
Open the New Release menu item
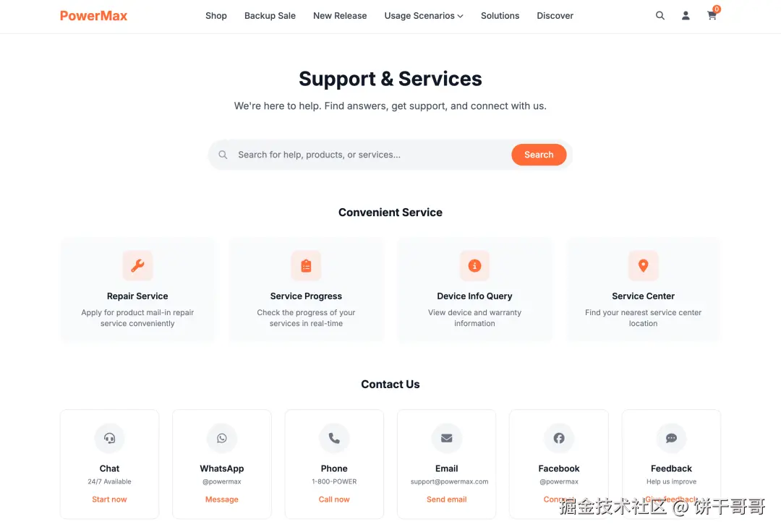pos(340,16)
